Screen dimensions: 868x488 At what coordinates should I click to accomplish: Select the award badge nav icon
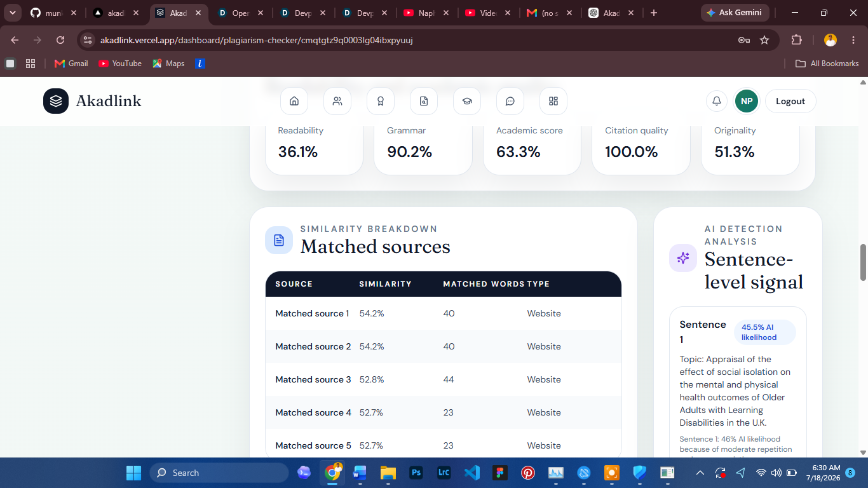tap(381, 101)
